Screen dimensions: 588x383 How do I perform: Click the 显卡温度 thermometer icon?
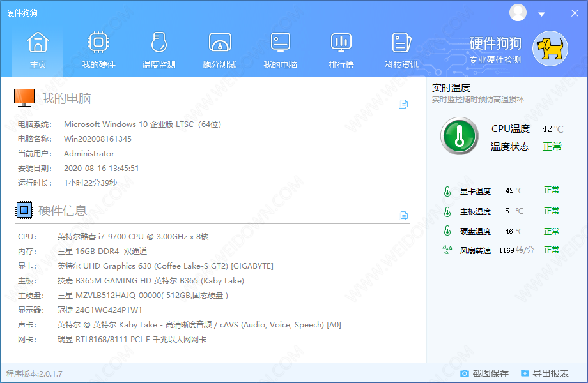click(447, 191)
